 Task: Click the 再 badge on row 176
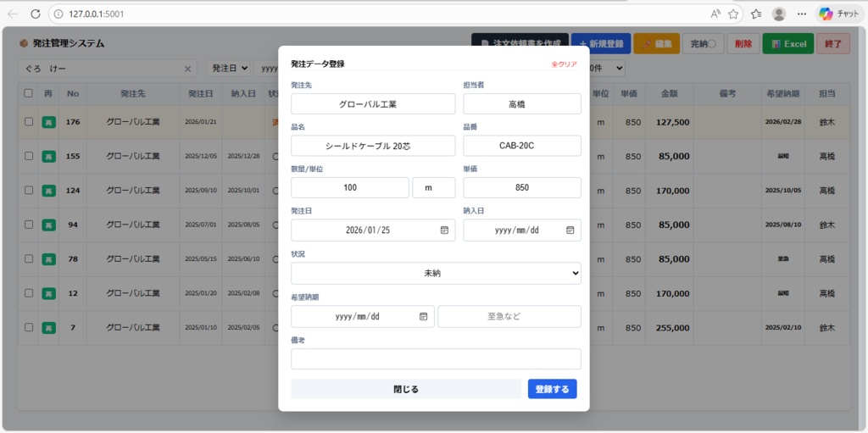click(48, 122)
